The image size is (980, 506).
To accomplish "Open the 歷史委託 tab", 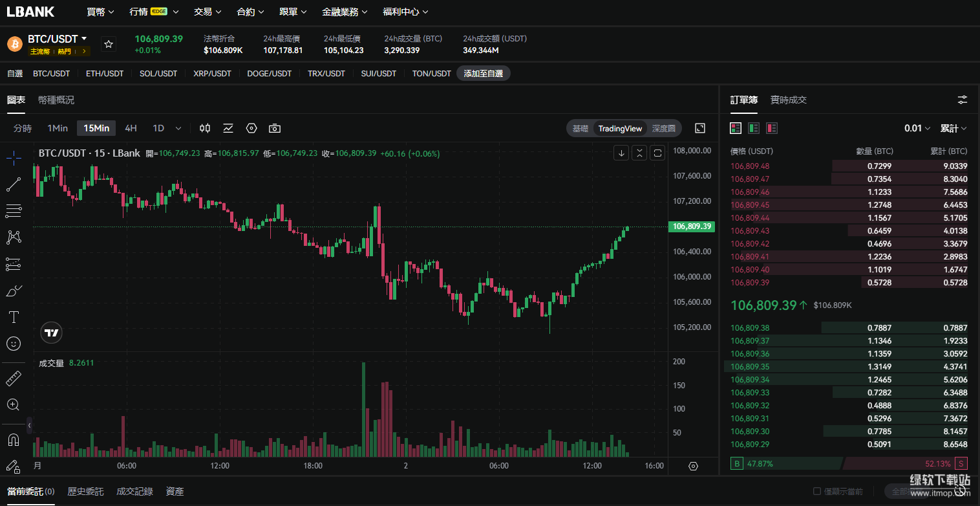I will click(x=85, y=492).
